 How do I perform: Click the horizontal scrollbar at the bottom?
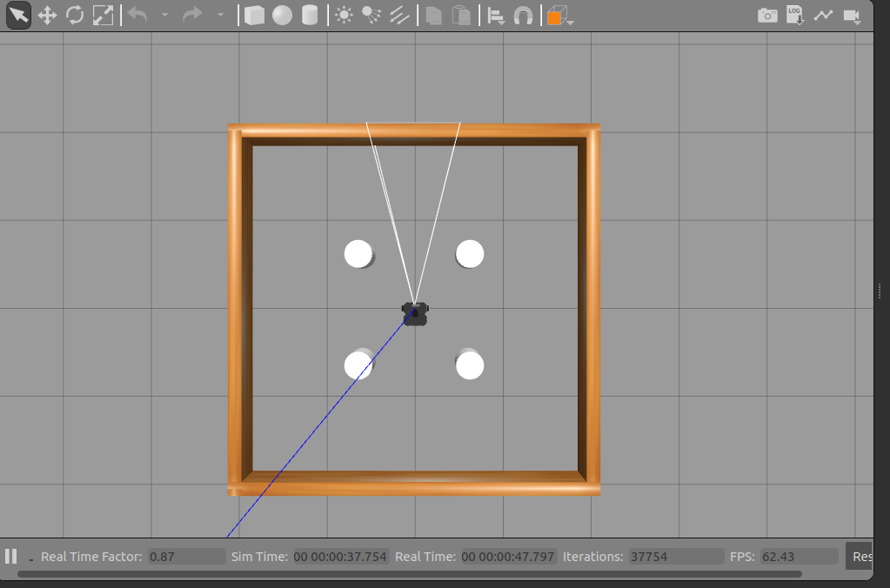click(409, 574)
